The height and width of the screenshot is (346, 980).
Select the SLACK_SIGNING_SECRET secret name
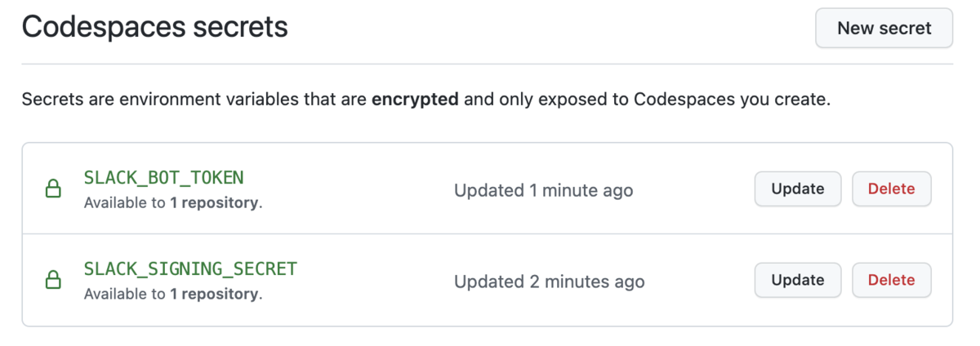pyautogui.click(x=190, y=268)
